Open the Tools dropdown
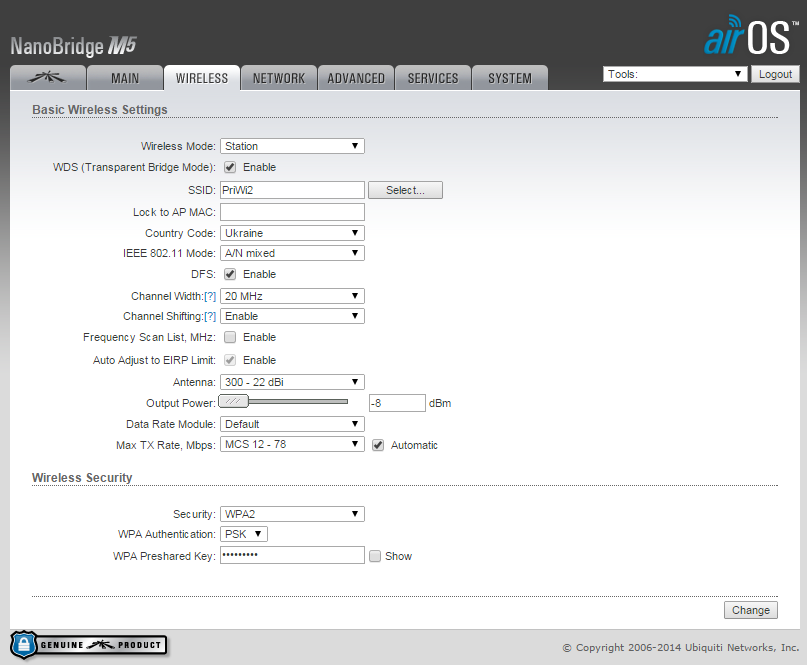 tap(675, 74)
